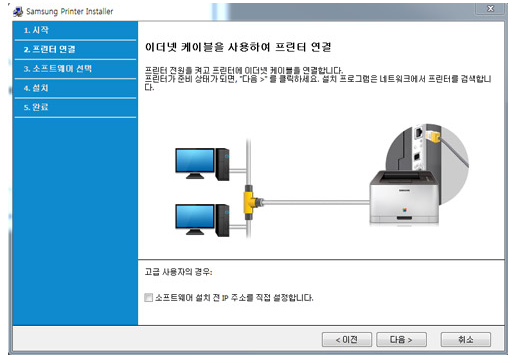
Task: Close the Samsung Printer Installer window
Action: [x=490, y=9]
